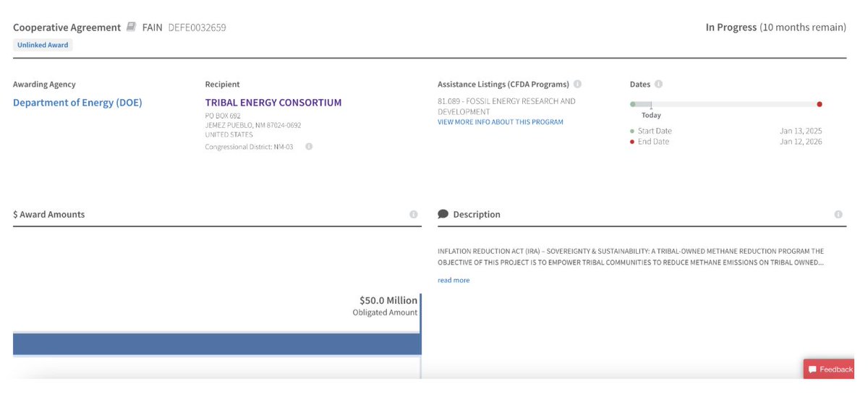Click View More Info About This Program
868x394 pixels.
pos(500,122)
